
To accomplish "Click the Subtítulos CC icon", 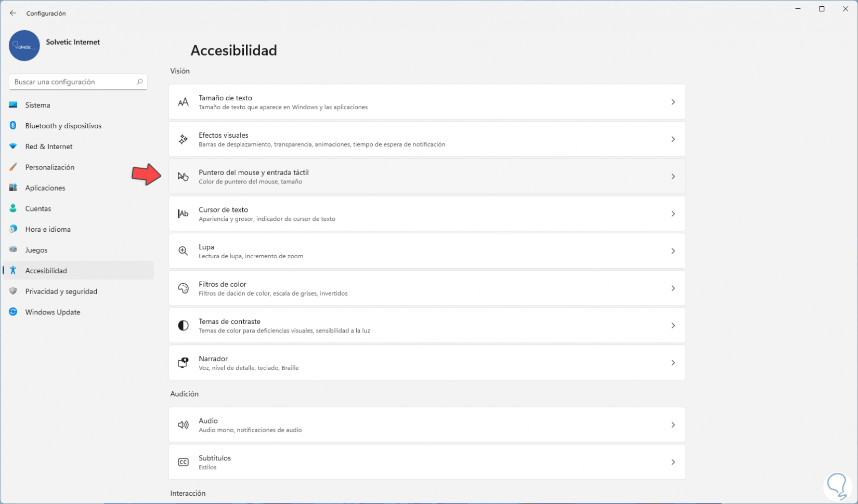I will [x=183, y=462].
